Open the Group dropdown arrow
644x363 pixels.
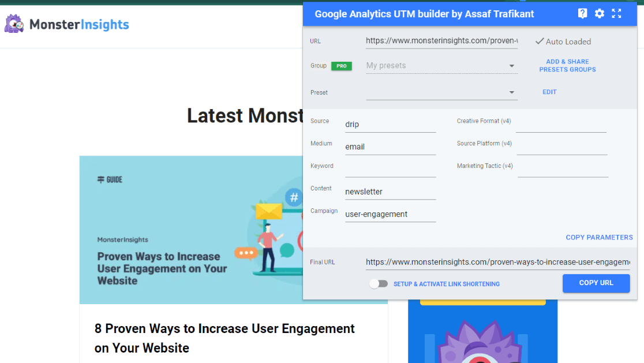pos(511,66)
